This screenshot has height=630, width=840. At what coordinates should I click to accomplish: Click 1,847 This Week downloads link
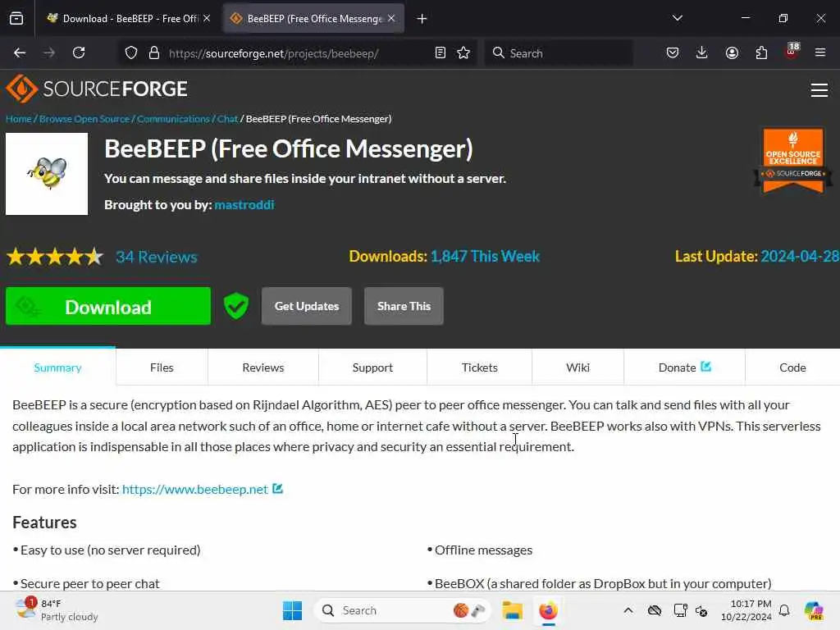(485, 256)
